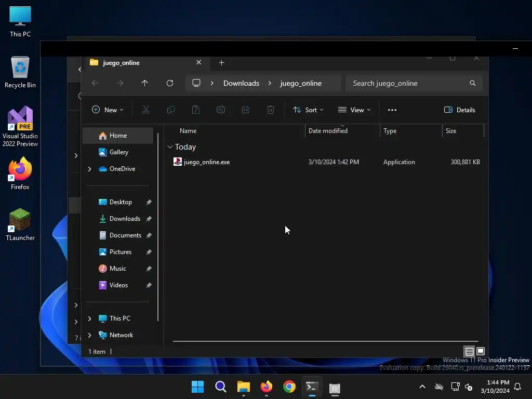
Task: Open Downloads in navigation pane
Action: click(118, 219)
